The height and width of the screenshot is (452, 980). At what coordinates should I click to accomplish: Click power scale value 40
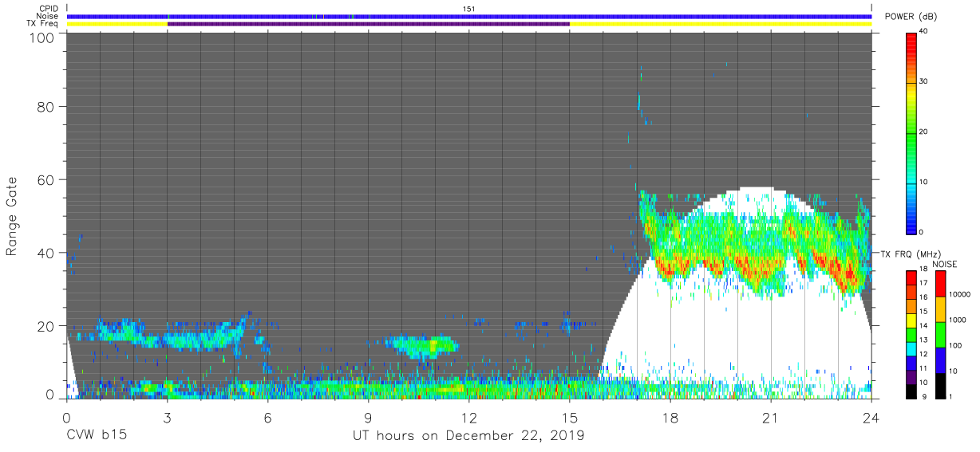924,32
